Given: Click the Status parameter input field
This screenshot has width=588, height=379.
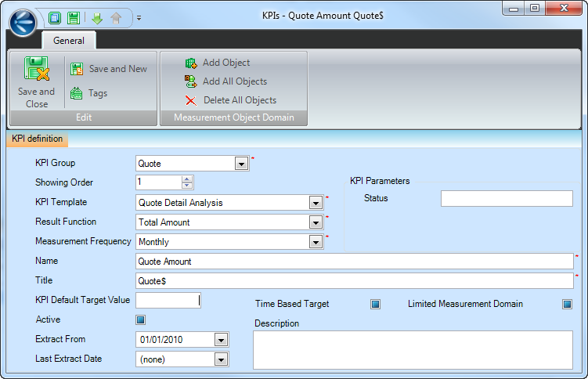Looking at the screenshot, I should click(507, 198).
